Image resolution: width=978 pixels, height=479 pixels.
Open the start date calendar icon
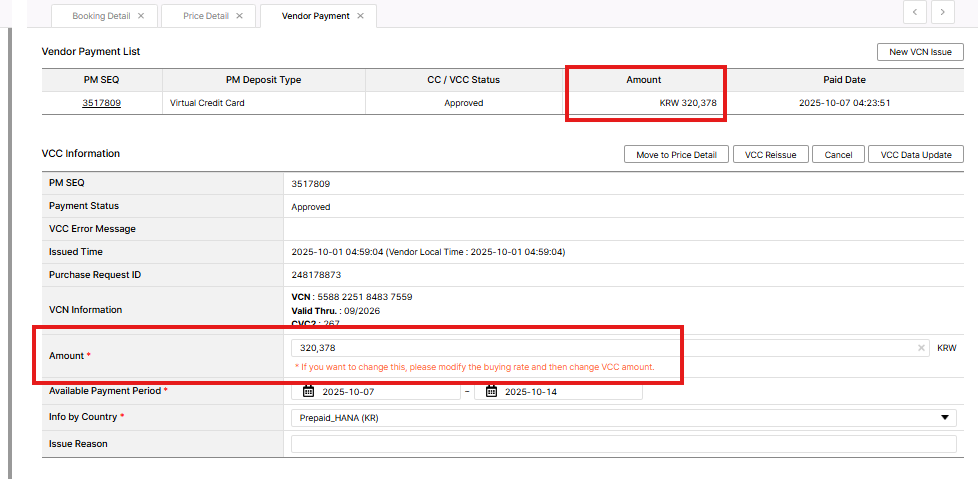click(308, 392)
